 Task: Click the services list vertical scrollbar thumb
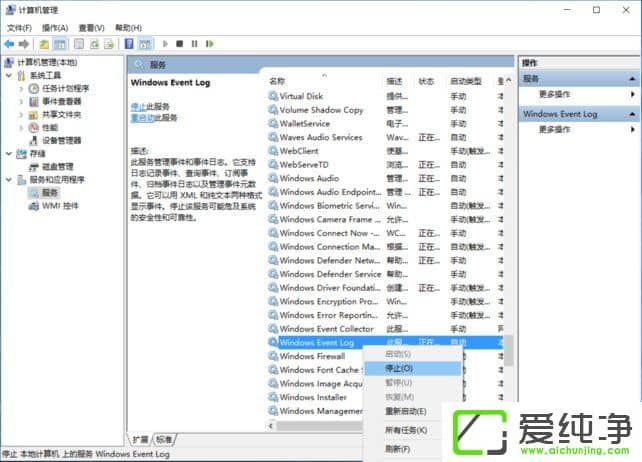tap(509, 350)
